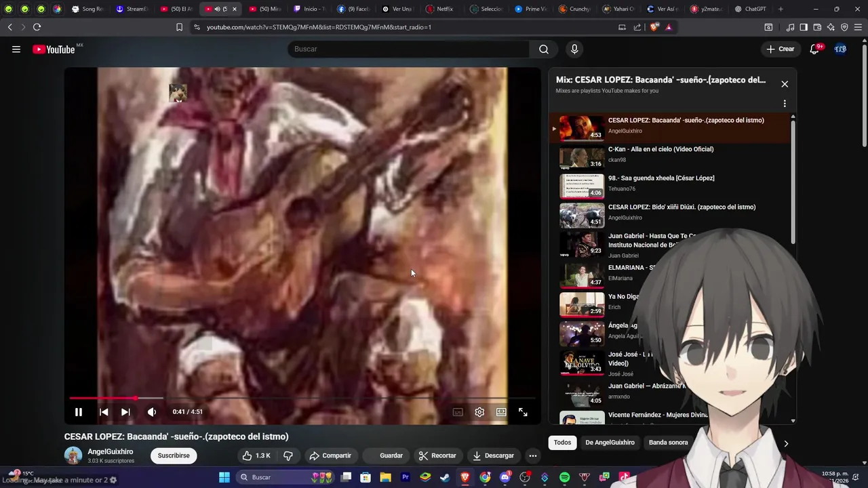
Task: Open Premiere Pro from taskbar
Action: [406, 477]
